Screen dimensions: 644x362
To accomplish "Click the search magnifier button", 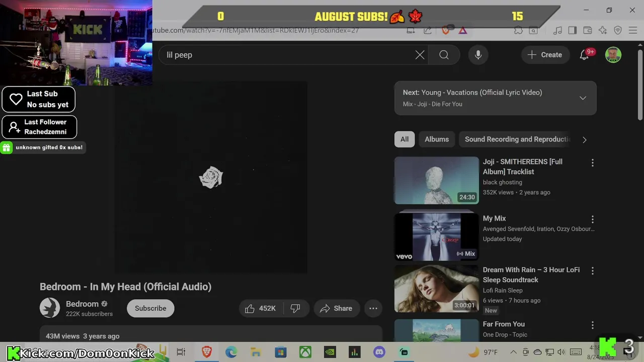I will (x=444, y=55).
